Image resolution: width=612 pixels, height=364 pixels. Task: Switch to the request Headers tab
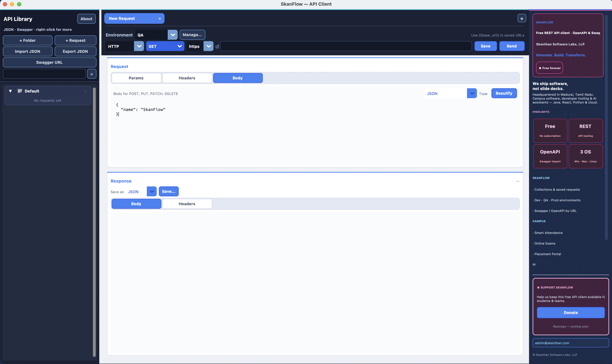[187, 78]
